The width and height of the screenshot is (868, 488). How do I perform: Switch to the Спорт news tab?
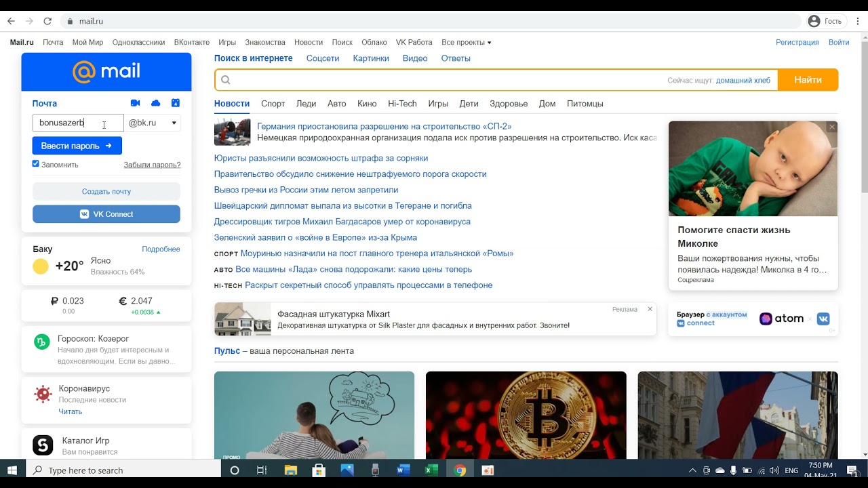coord(273,104)
